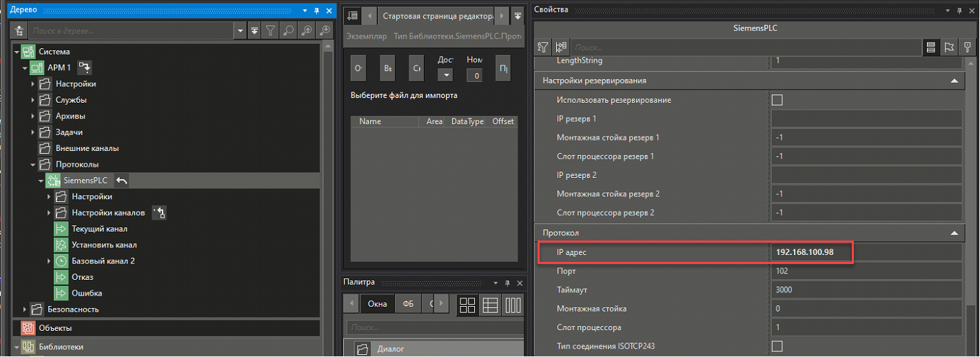Tick the Тип соединения ISOTCP243 checkbox
This screenshot has height=357, width=980.
(777, 346)
